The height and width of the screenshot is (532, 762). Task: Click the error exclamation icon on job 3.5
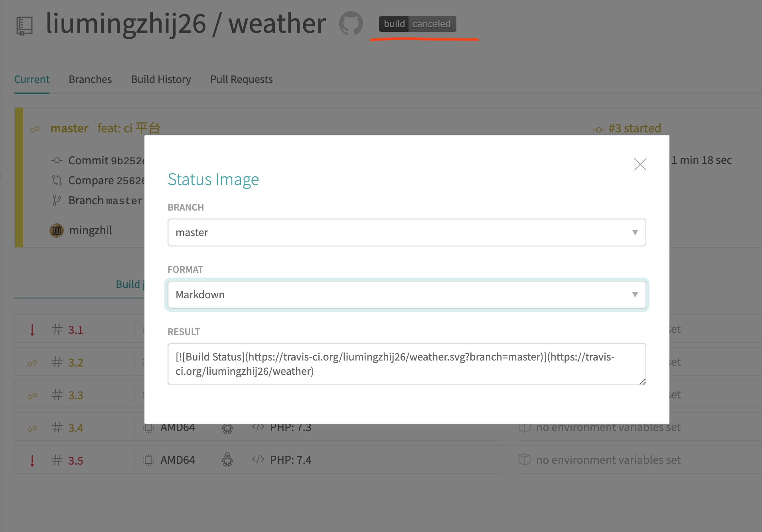click(x=32, y=461)
